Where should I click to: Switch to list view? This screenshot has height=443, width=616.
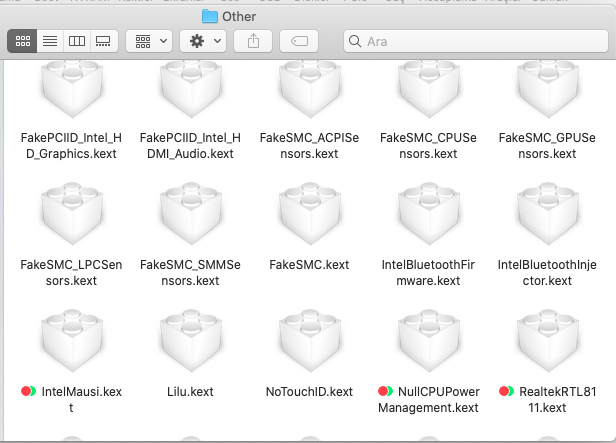(x=50, y=41)
